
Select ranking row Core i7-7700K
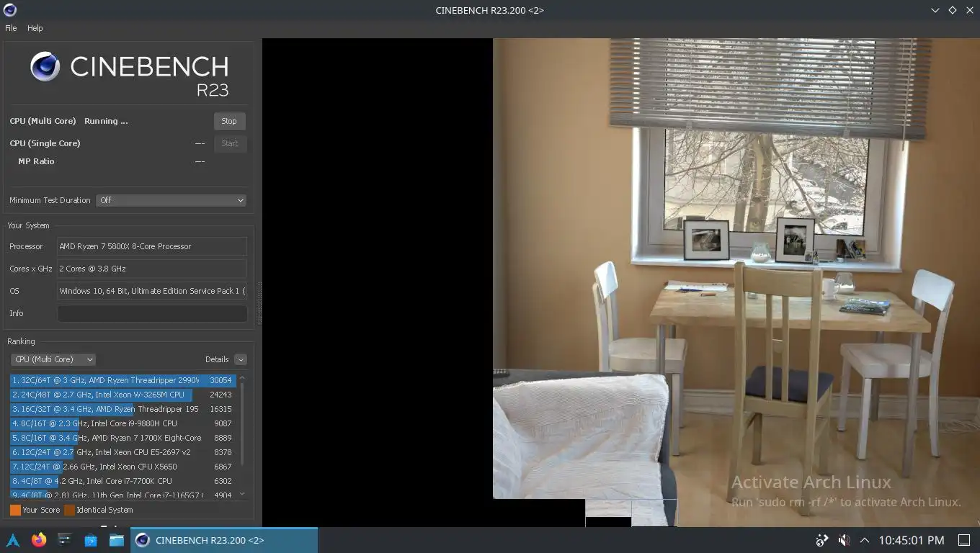122,481
